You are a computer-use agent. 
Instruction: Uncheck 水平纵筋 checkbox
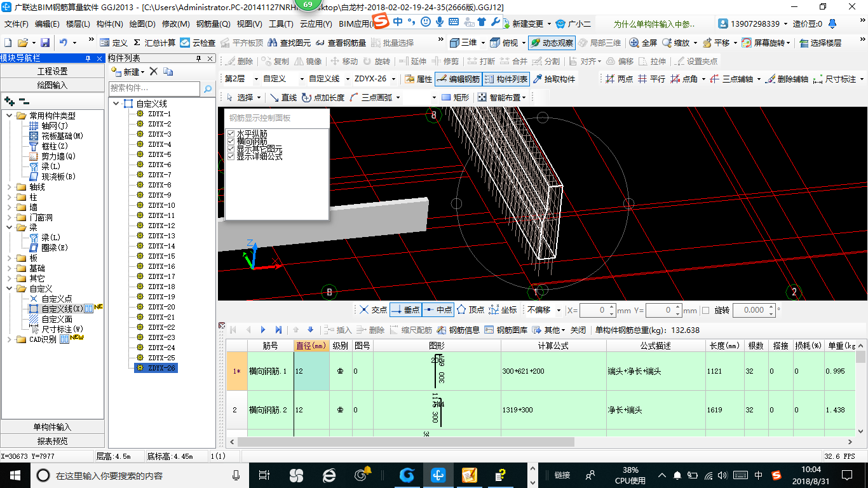[x=231, y=134]
